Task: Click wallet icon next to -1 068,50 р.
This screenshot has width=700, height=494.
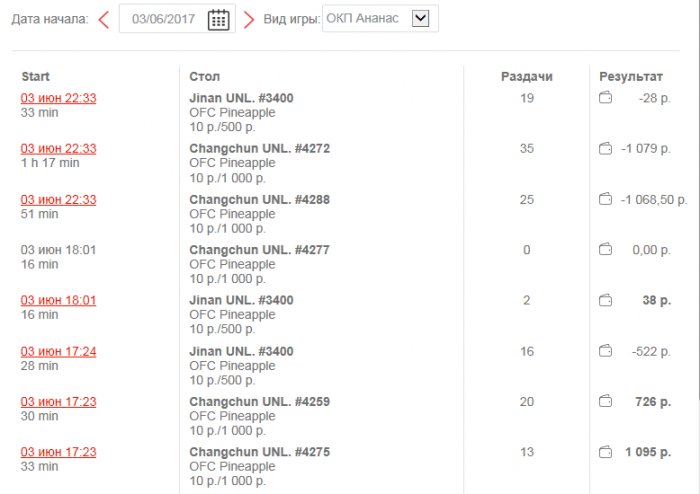Action: (605, 199)
